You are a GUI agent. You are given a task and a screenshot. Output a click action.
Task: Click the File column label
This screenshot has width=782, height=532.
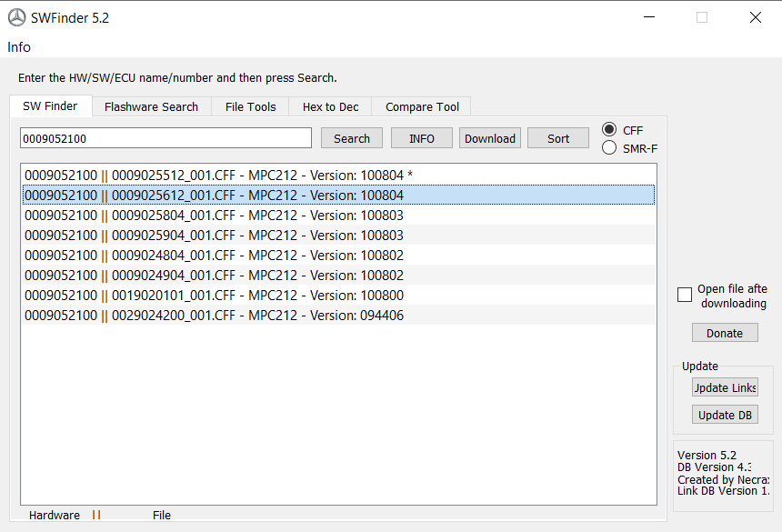(x=162, y=515)
